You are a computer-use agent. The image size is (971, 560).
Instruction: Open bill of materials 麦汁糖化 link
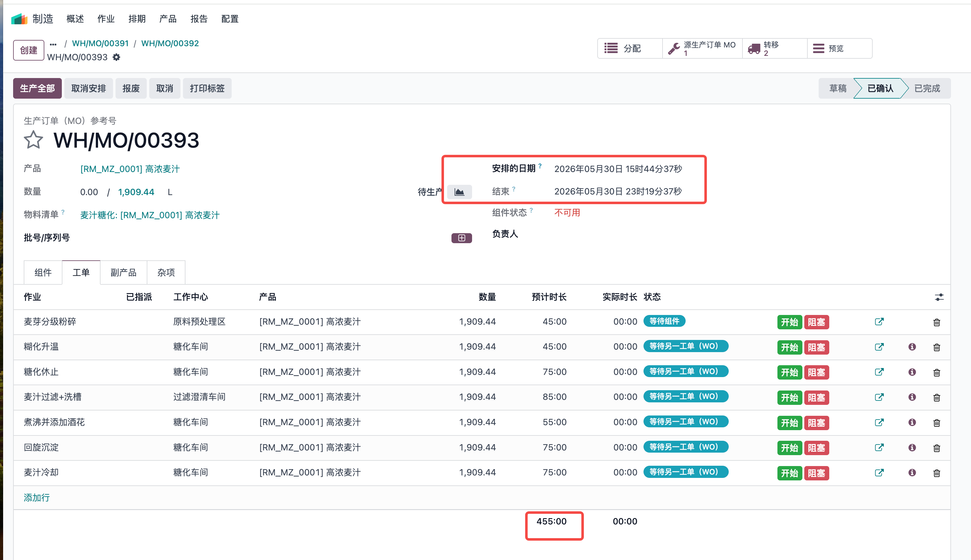[x=150, y=215]
